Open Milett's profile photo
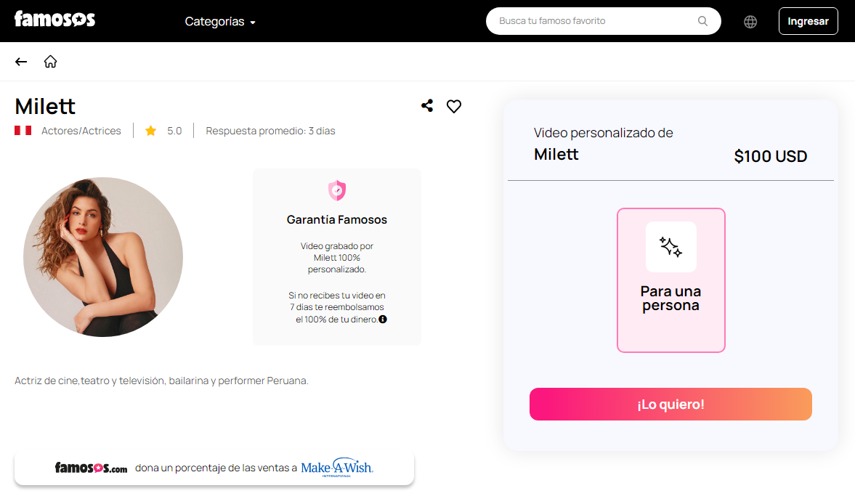The height and width of the screenshot is (504, 855). (x=103, y=256)
